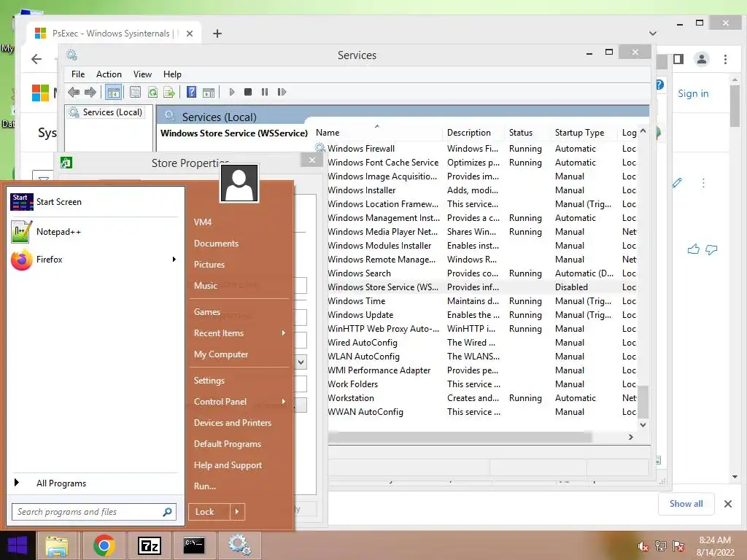Screen dimensions: 747x560
Task: Select the WLAN AutoConfig service row
Action: click(x=481, y=356)
